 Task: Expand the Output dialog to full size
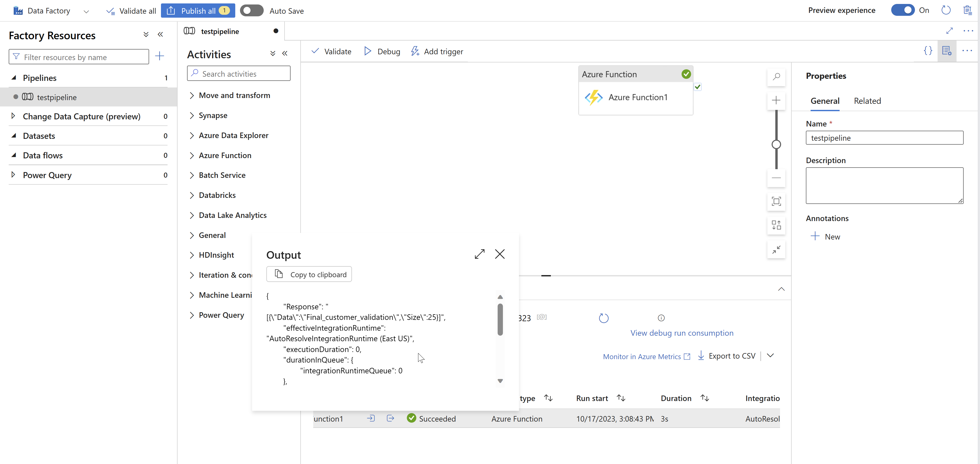tap(479, 254)
